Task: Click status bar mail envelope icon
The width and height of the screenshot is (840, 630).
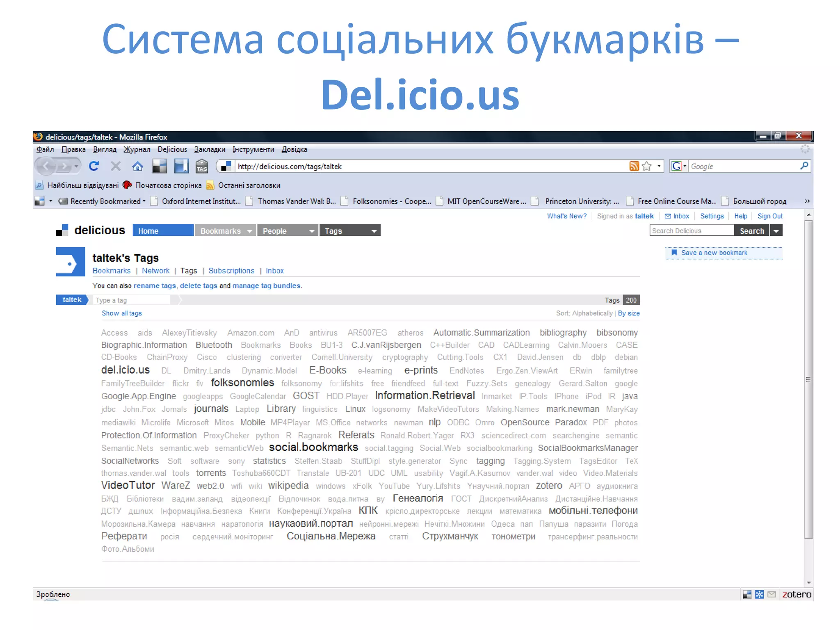Action: pyautogui.click(x=772, y=594)
